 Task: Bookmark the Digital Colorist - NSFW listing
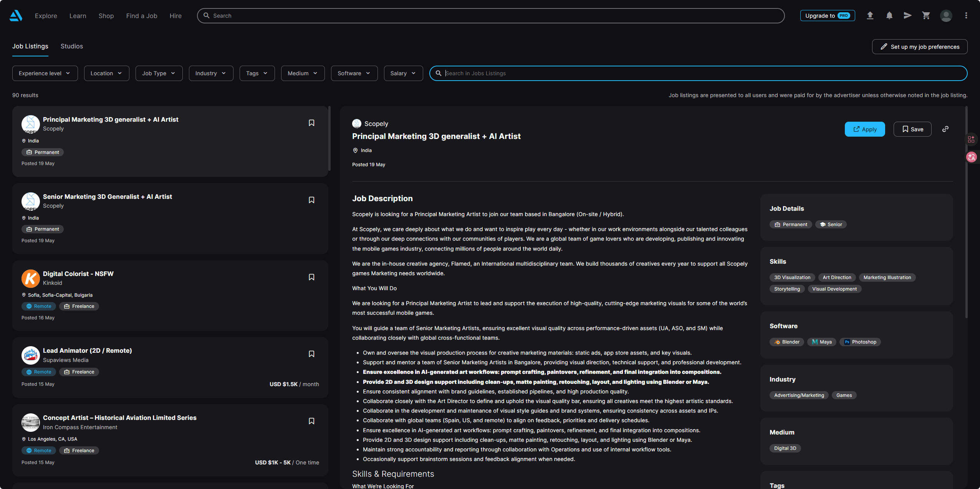(x=311, y=277)
